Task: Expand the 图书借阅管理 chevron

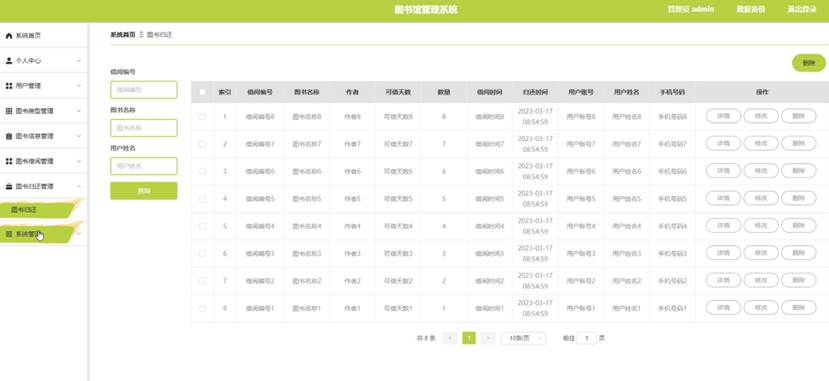Action: (x=79, y=161)
